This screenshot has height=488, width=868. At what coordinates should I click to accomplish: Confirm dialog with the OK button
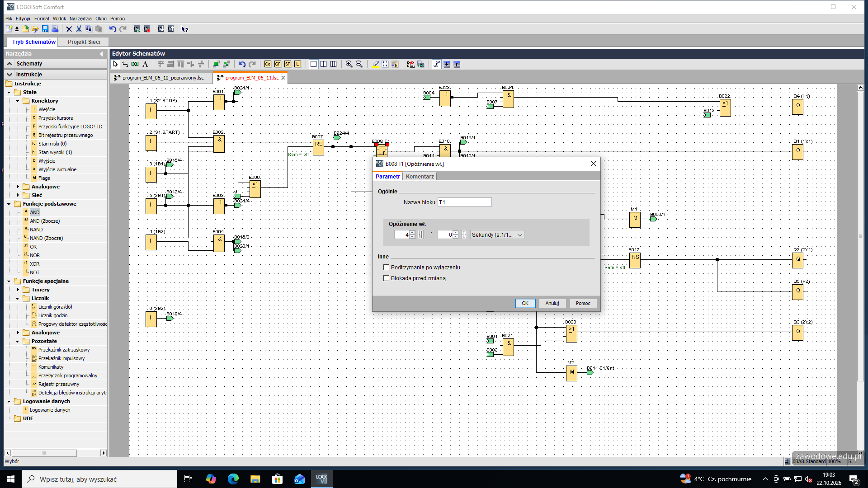pos(525,304)
